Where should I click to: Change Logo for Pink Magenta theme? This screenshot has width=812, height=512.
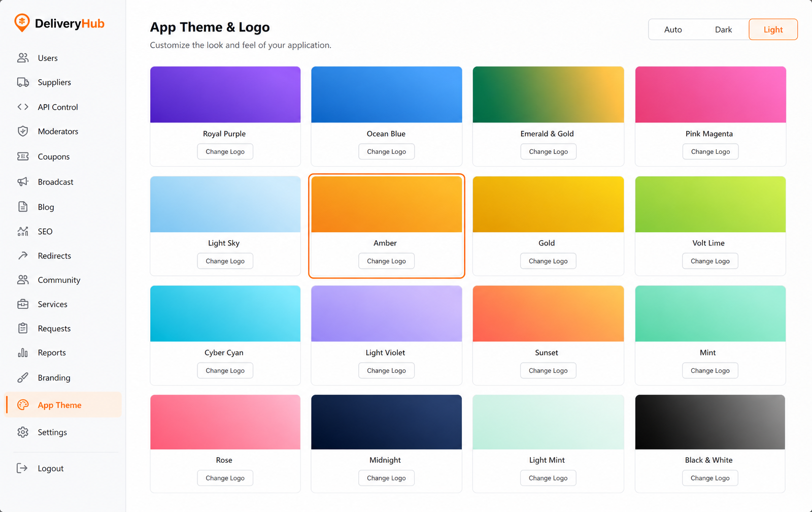click(710, 151)
